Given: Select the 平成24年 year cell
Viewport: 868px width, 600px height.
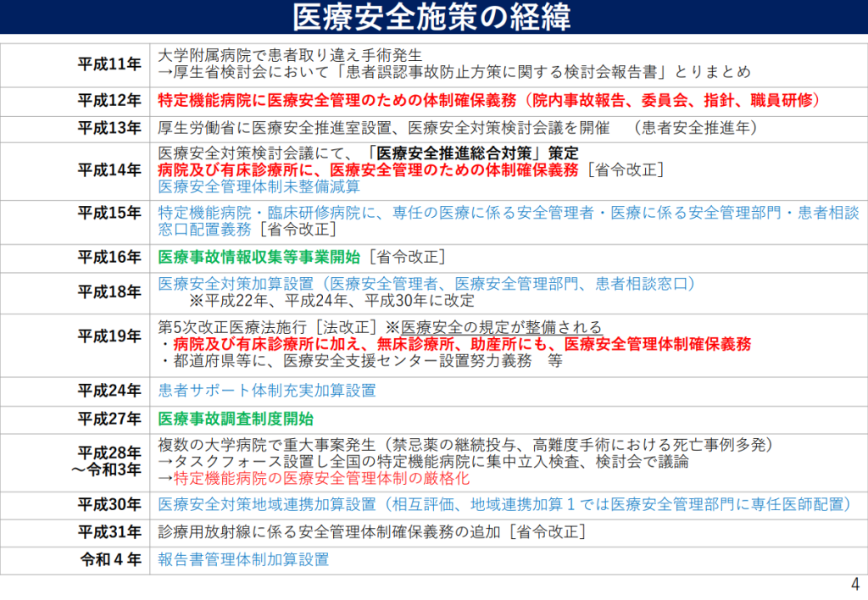Looking at the screenshot, I should point(75,392).
